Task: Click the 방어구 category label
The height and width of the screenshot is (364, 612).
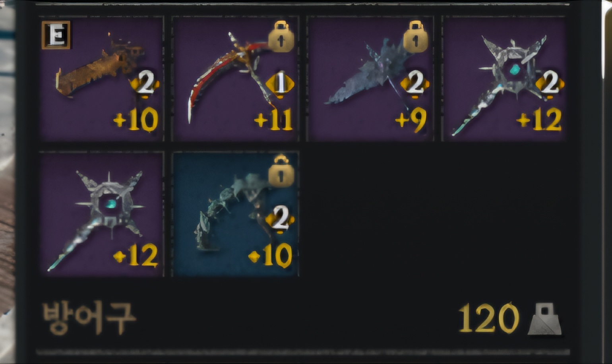Action: click(89, 318)
